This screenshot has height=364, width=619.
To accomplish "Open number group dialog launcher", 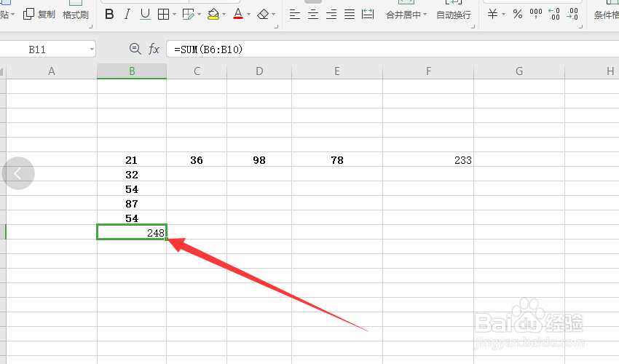I will coord(580,26).
